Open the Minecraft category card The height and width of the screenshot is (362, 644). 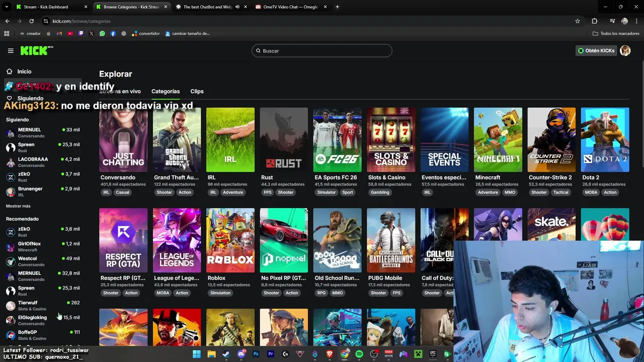[x=498, y=140]
